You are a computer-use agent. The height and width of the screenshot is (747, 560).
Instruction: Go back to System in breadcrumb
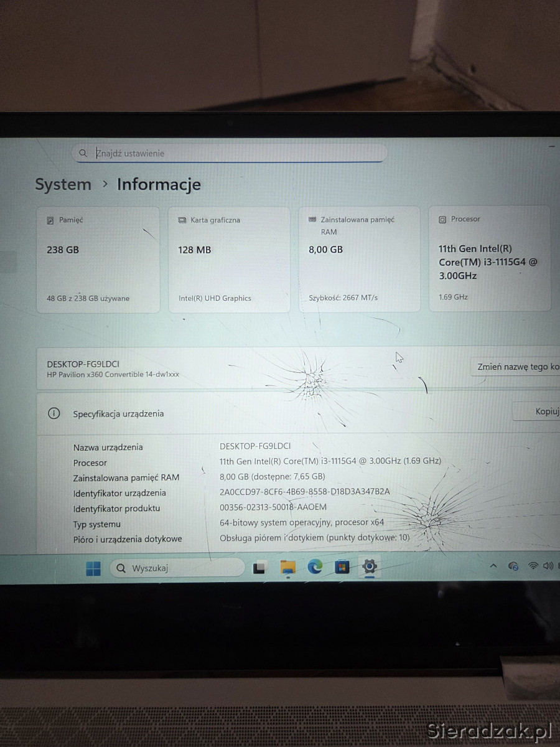[63, 184]
